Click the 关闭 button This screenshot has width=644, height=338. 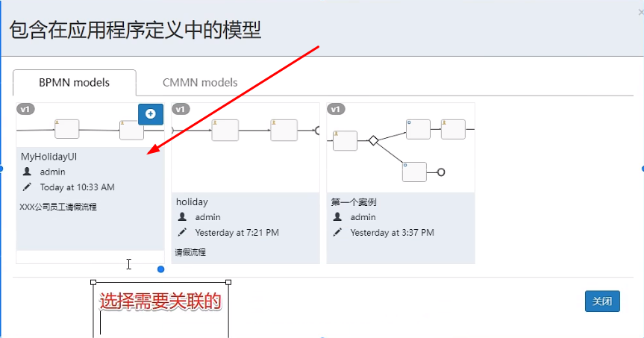tap(602, 301)
